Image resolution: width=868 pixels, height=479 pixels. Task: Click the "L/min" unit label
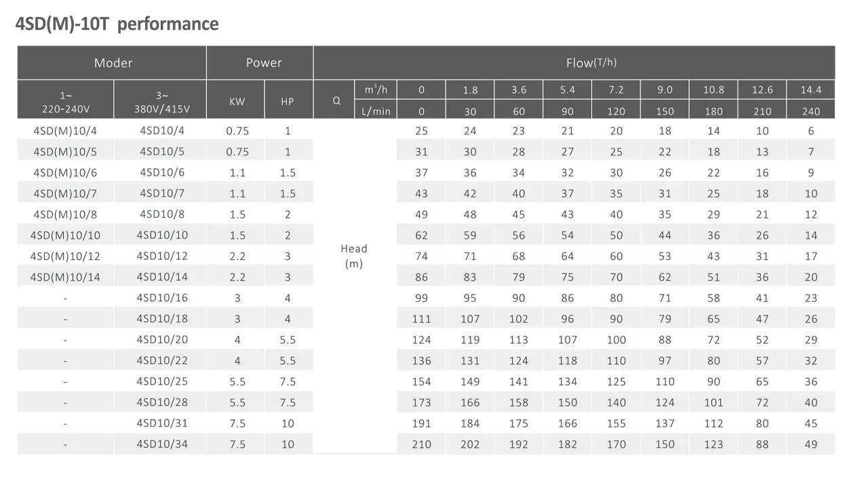click(377, 111)
